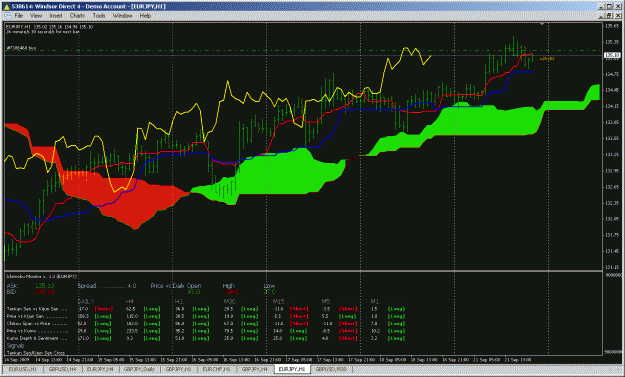Image resolution: width=625 pixels, height=377 pixels.
Task: Click the Tenkan Sen vs Kijun Sen row label
Action: [x=37, y=309]
